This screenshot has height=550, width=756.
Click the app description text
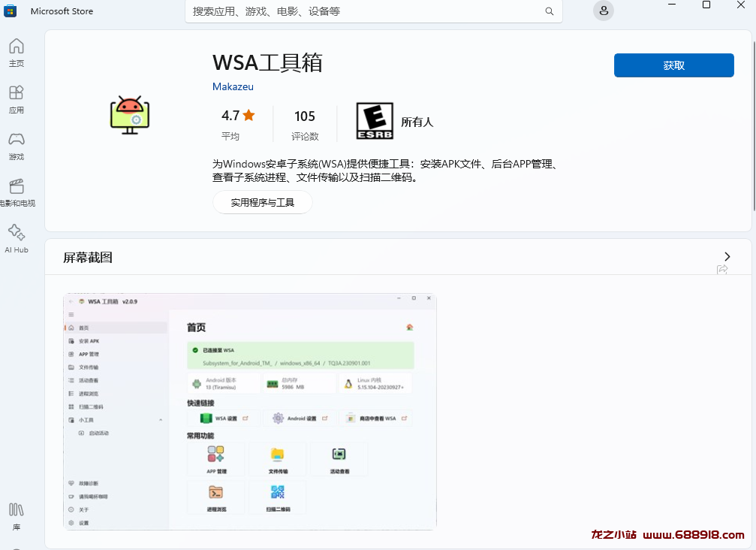point(386,171)
